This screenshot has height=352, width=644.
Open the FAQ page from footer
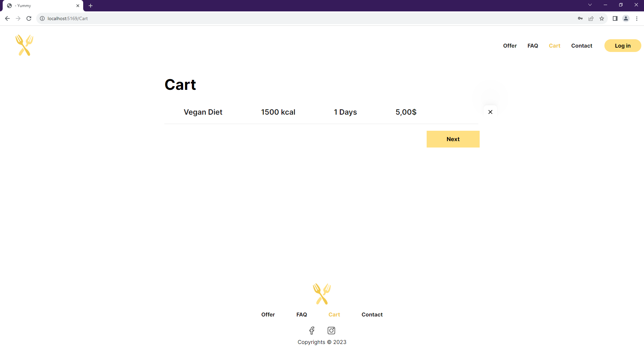[302, 314]
